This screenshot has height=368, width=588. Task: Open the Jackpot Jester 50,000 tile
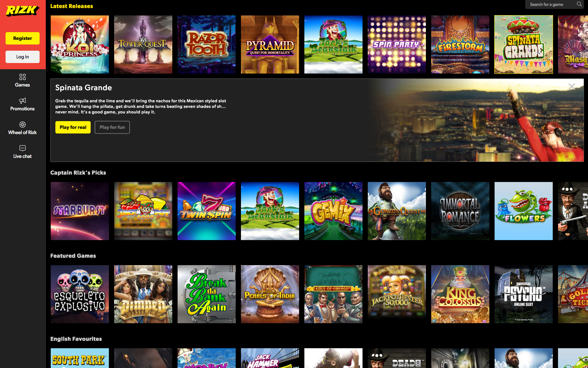tap(397, 294)
